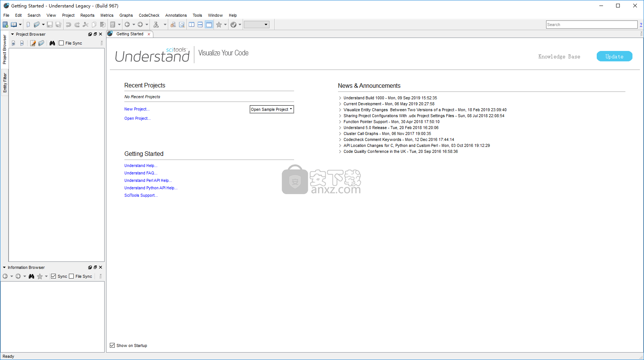
Task: Open the Understand Help... link
Action: (x=141, y=165)
